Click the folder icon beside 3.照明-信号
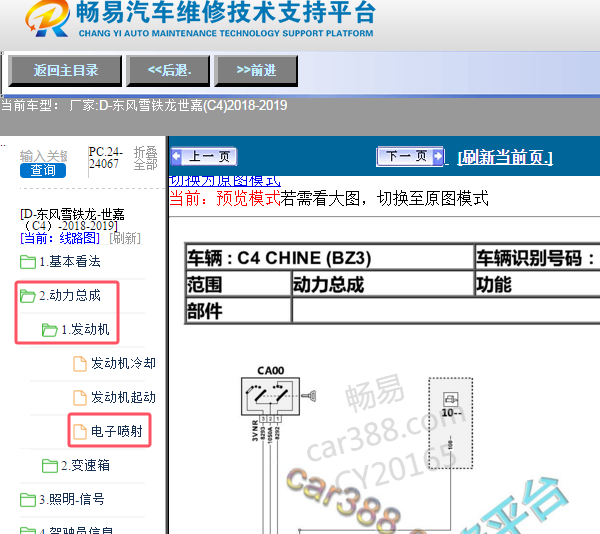Image resolution: width=600 pixels, height=534 pixels. [x=28, y=500]
